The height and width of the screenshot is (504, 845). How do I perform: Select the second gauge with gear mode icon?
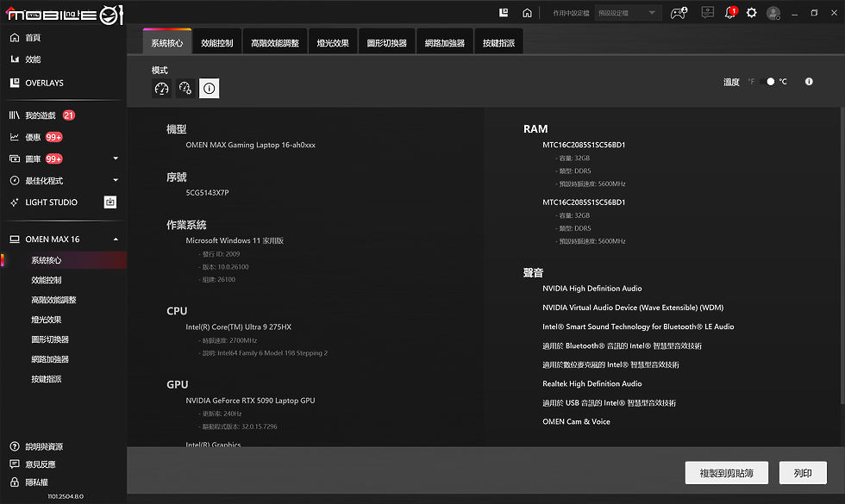pyautogui.click(x=185, y=88)
